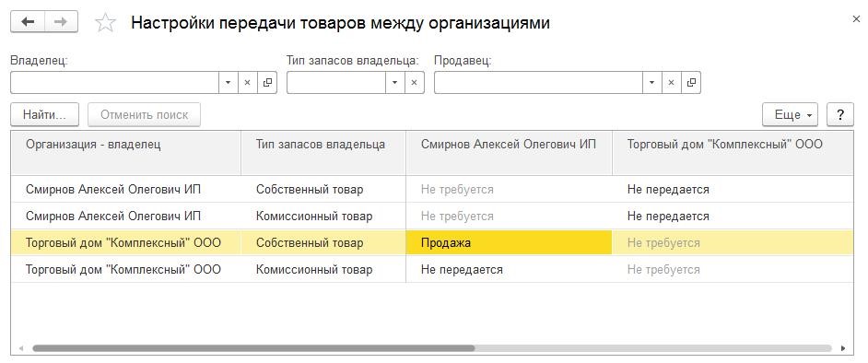Select Не передается in Смирнов Собственный товар row
This screenshot has height=363, width=868.
[x=733, y=189]
